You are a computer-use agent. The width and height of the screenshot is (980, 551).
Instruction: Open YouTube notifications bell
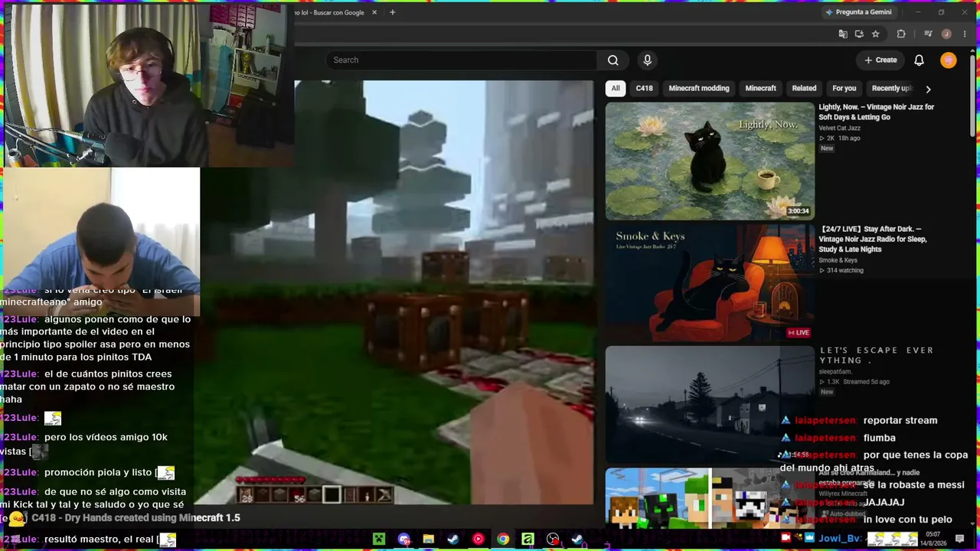tap(919, 60)
